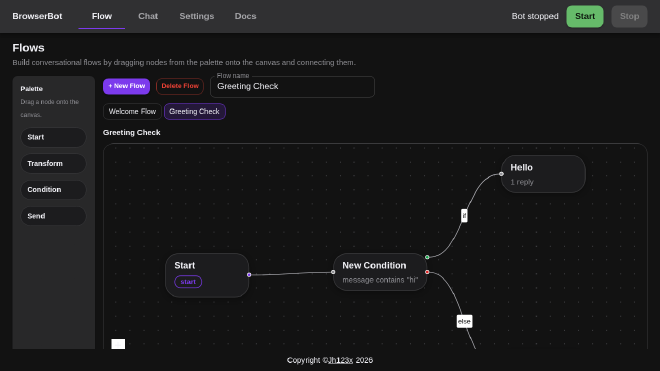Click the 'message contains "hi"' text
This screenshot has height=371, width=660.
coord(380,280)
